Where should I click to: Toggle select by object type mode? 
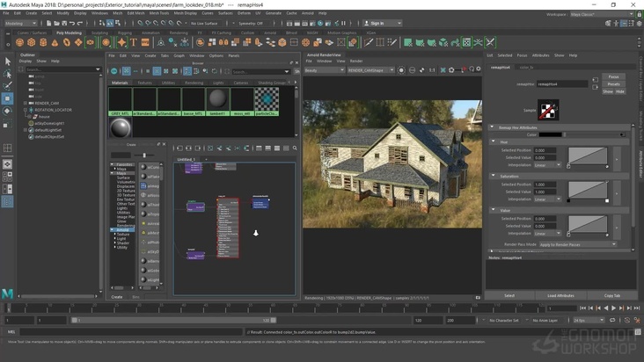[110, 24]
